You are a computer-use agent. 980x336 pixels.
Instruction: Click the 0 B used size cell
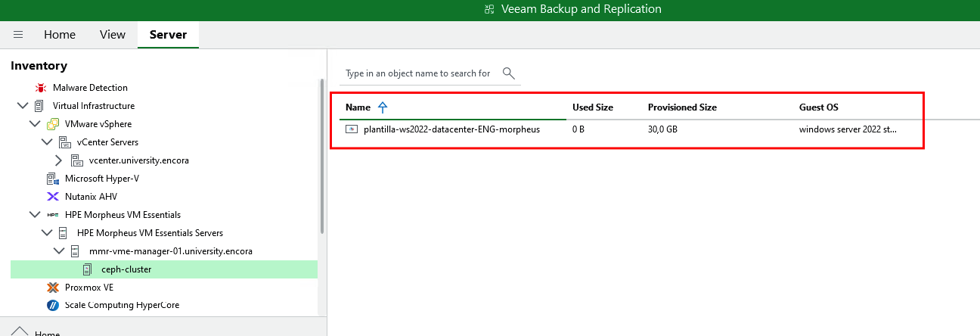pyautogui.click(x=578, y=129)
